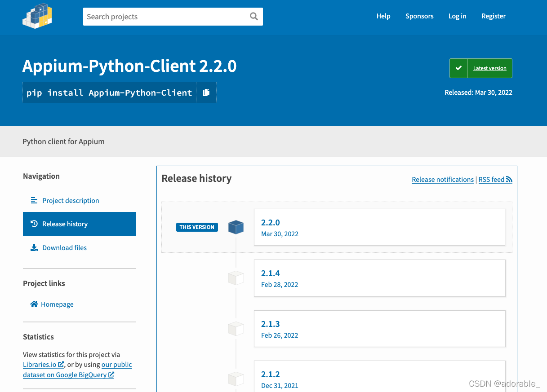Click the Homepage house icon

click(x=34, y=304)
